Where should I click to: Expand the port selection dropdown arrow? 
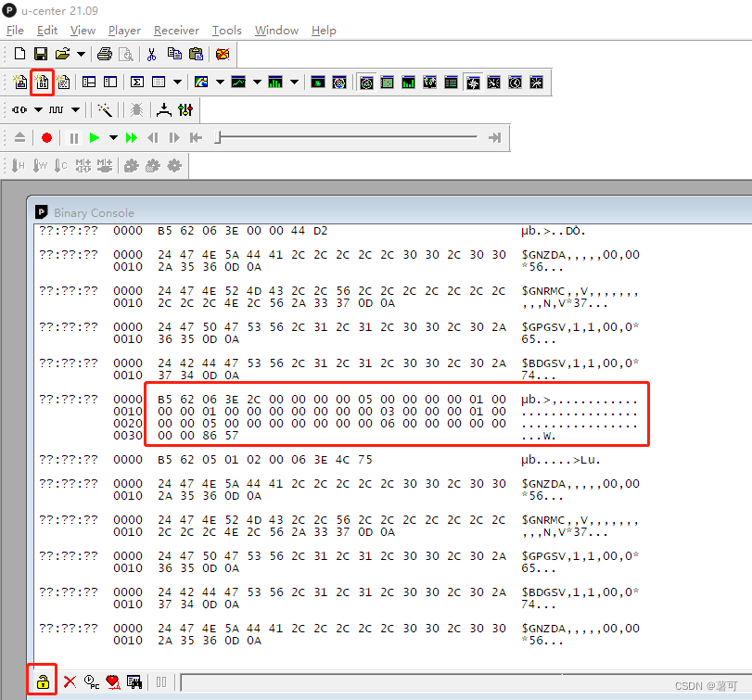click(x=38, y=109)
